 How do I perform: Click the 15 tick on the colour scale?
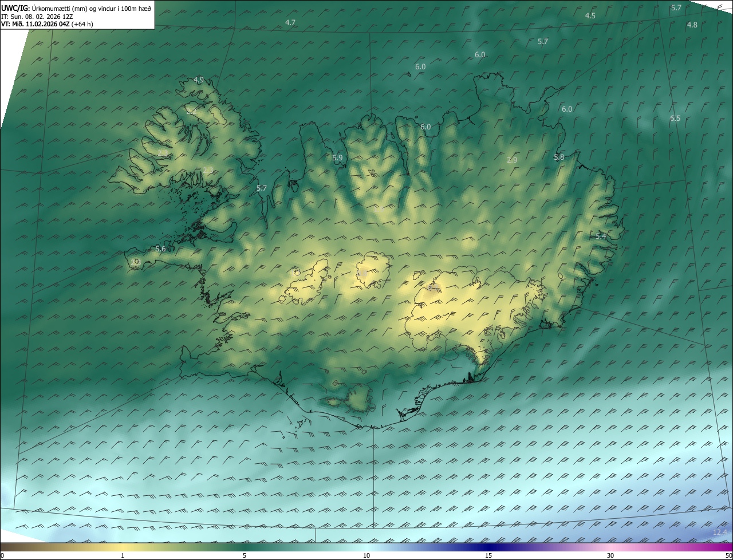point(488,555)
